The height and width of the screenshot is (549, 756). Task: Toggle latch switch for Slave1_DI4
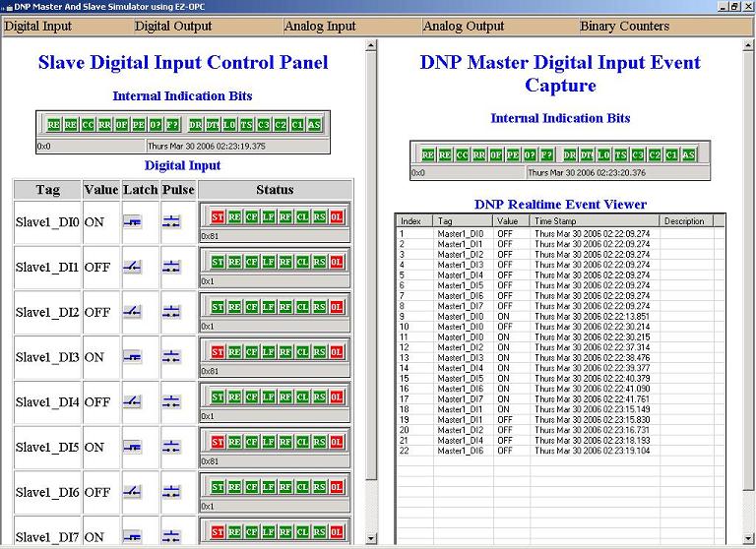tap(132, 401)
